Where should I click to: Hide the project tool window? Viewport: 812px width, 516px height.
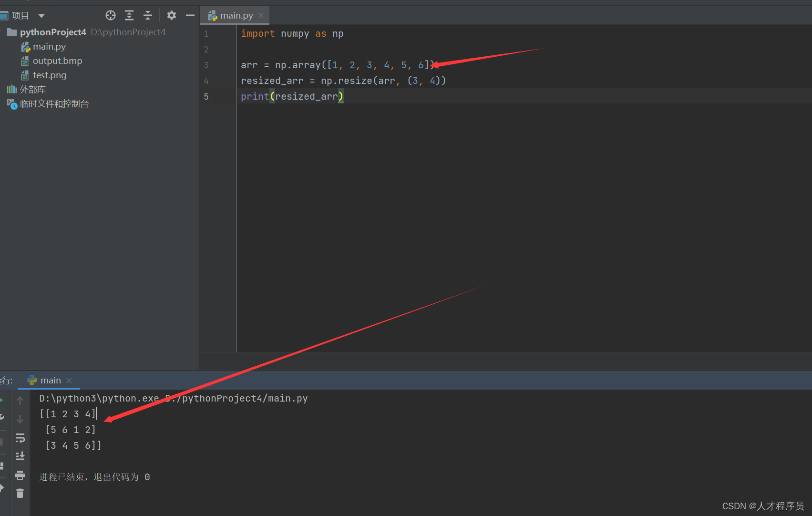[190, 15]
